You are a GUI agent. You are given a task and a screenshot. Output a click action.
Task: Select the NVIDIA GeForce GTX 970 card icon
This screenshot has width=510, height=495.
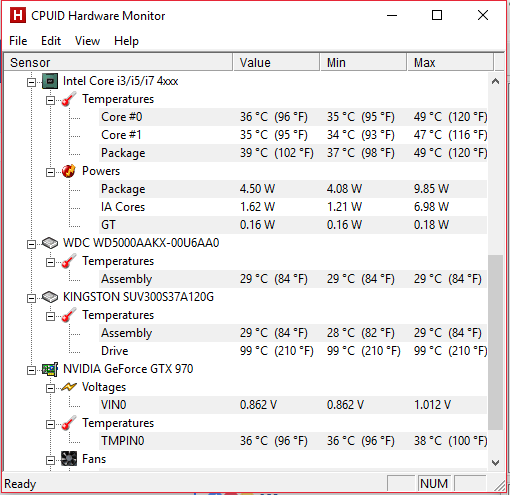tap(50, 369)
